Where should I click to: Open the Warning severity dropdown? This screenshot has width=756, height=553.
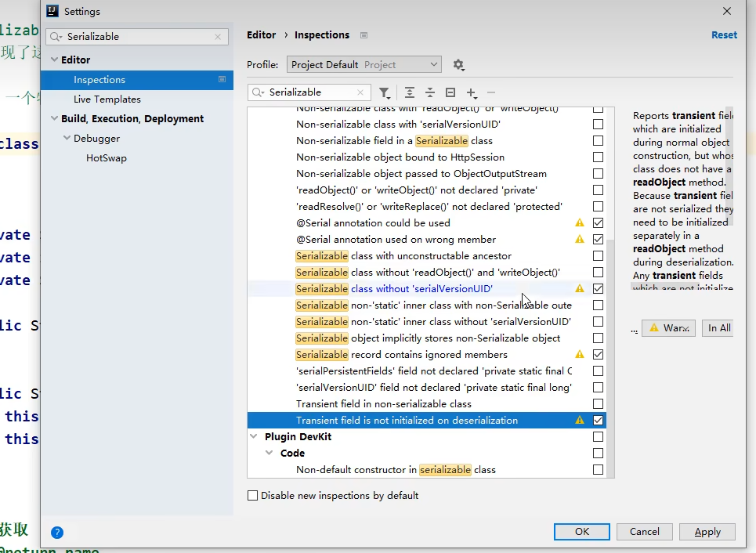coord(669,328)
